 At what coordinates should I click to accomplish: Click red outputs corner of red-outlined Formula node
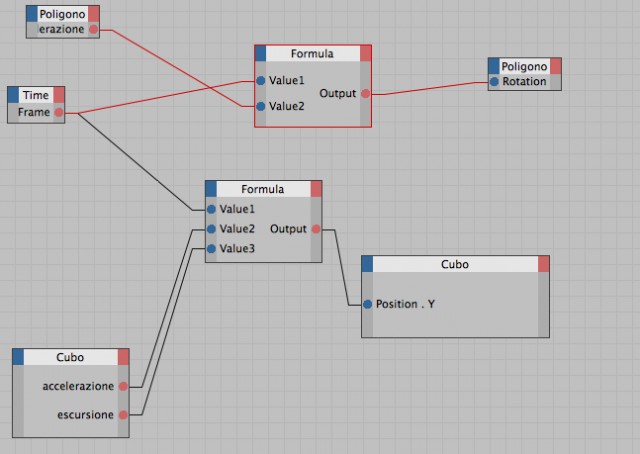point(365,53)
